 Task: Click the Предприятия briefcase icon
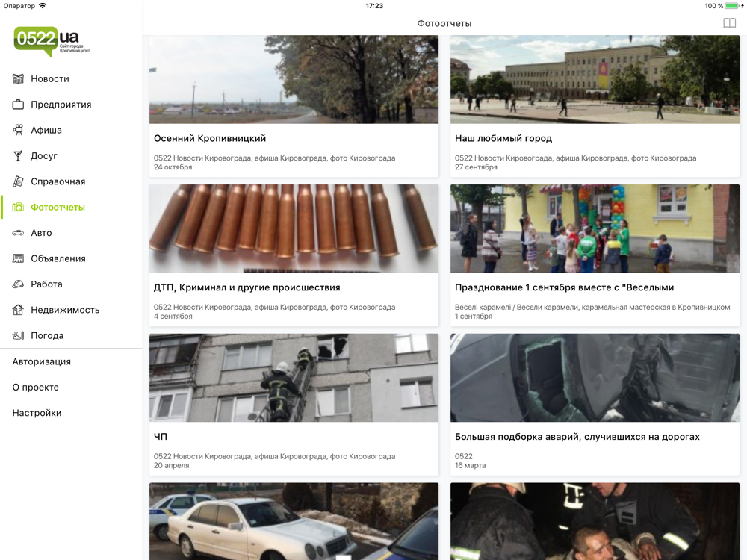[x=18, y=105]
